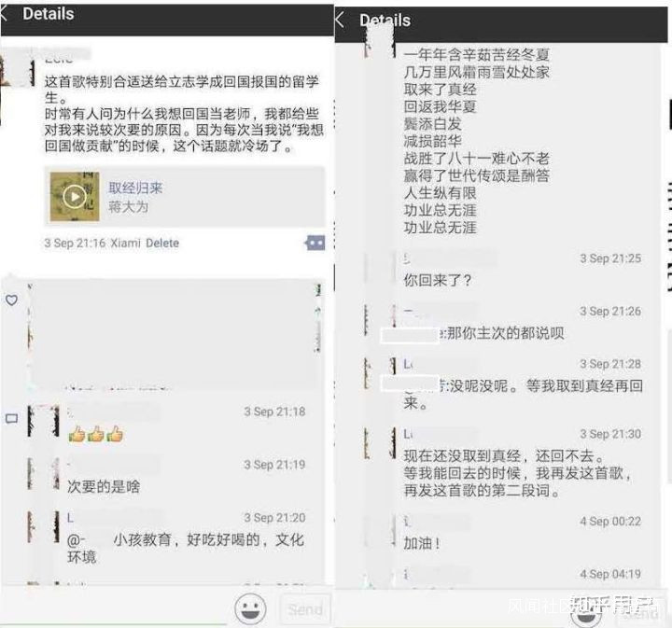The height and width of the screenshot is (628, 672).
Task: Tap avatar beside the 现在还没取到真经 comment
Action: (380, 444)
